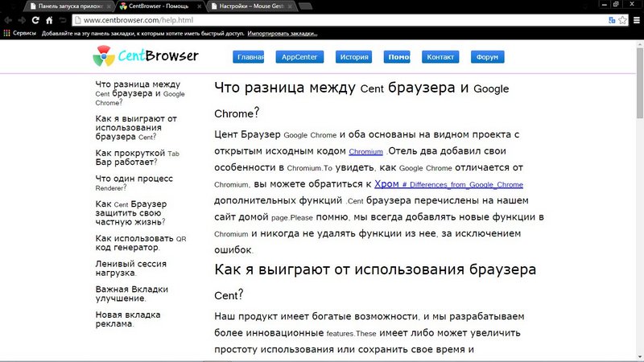644x362 pixels.
Task: Switch to CentBrowser - Помощь tab
Action: click(159, 6)
